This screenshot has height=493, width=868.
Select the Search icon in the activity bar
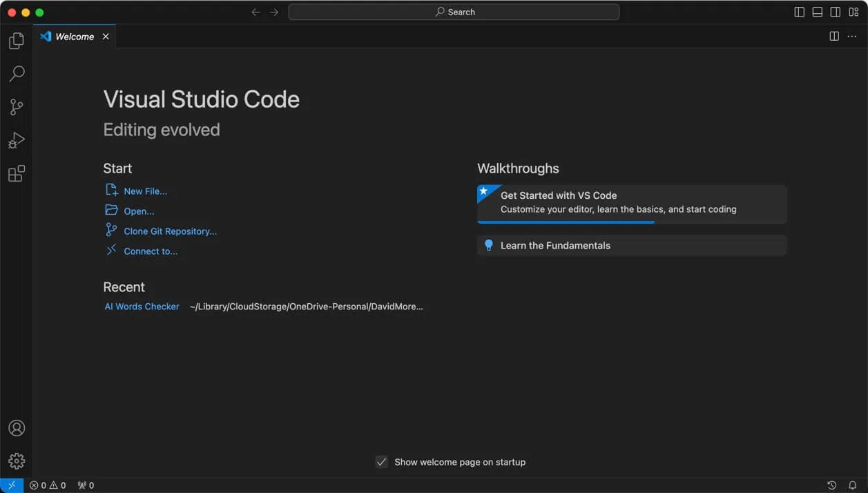click(x=15, y=73)
